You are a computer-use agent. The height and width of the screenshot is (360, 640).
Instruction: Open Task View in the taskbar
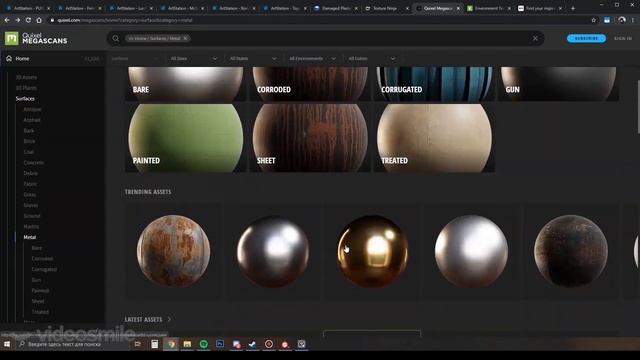[138, 344]
